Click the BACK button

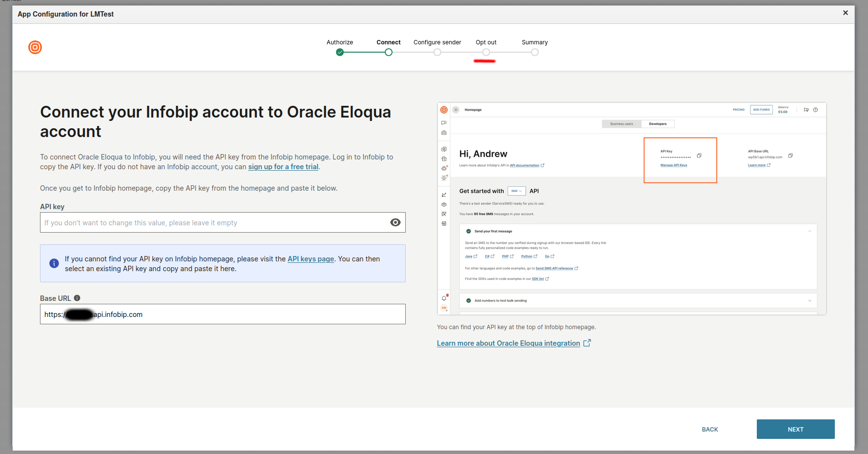point(710,429)
